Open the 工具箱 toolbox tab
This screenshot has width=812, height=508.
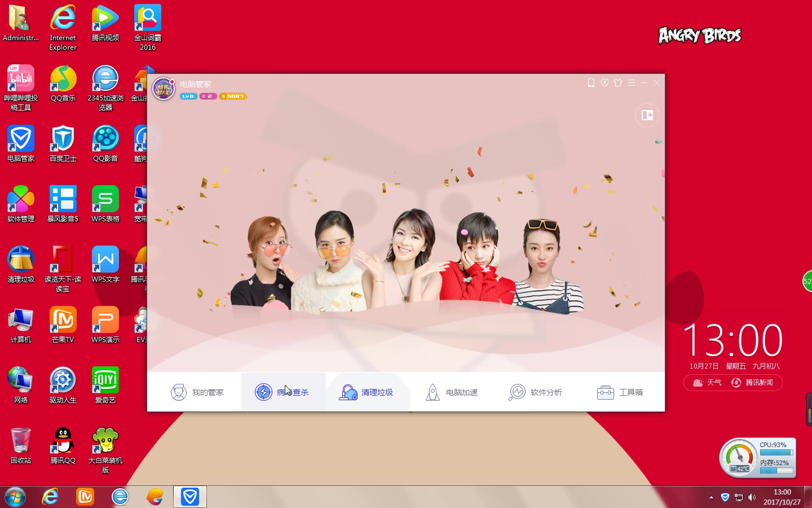(620, 392)
